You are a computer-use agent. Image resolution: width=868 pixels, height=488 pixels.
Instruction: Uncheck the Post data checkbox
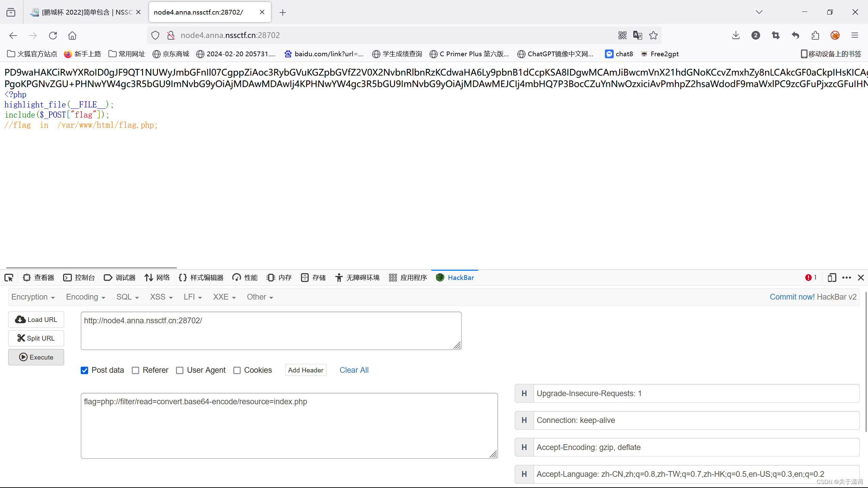pyautogui.click(x=84, y=370)
